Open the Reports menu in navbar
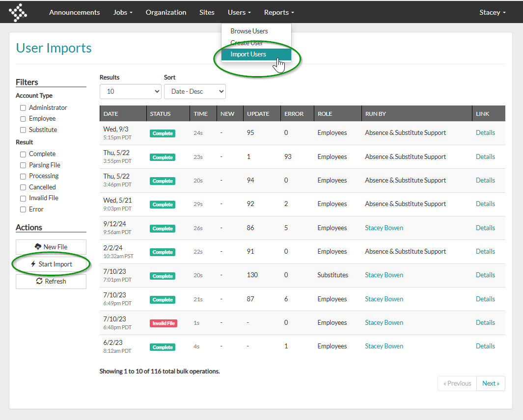The height and width of the screenshot is (420, 523). pyautogui.click(x=279, y=12)
